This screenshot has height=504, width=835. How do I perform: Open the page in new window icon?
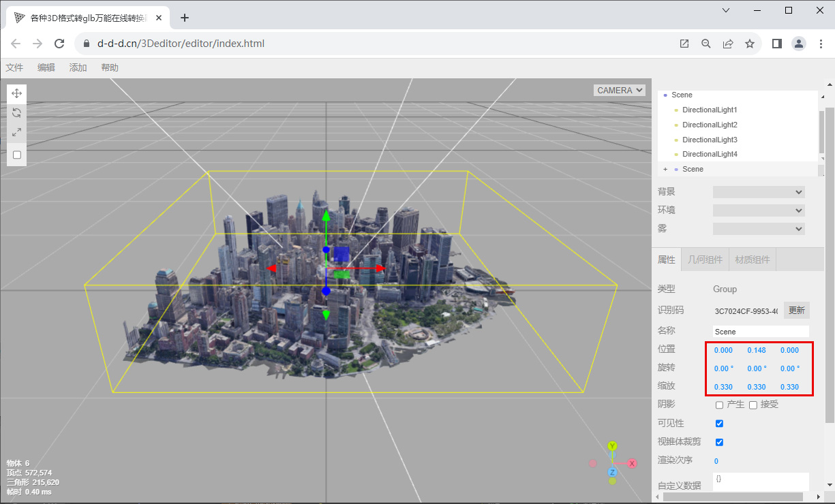pyautogui.click(x=684, y=44)
